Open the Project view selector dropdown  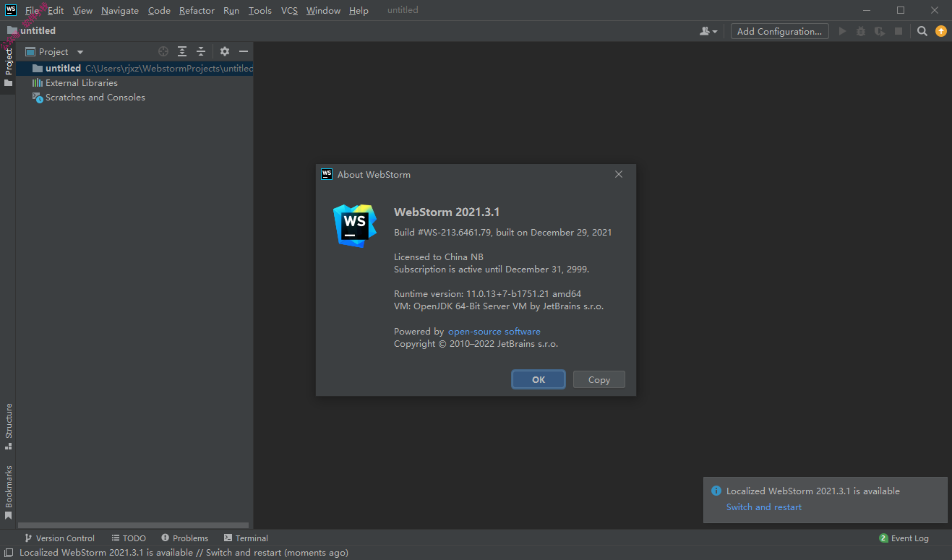55,51
